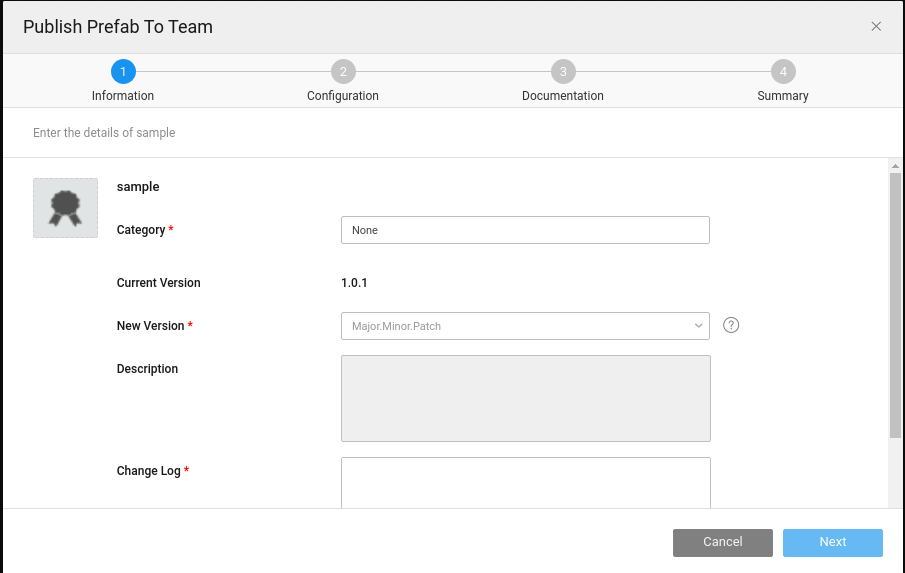This screenshot has height=573, width=905.
Task: Jump to the Documentation step label
Action: [563, 96]
